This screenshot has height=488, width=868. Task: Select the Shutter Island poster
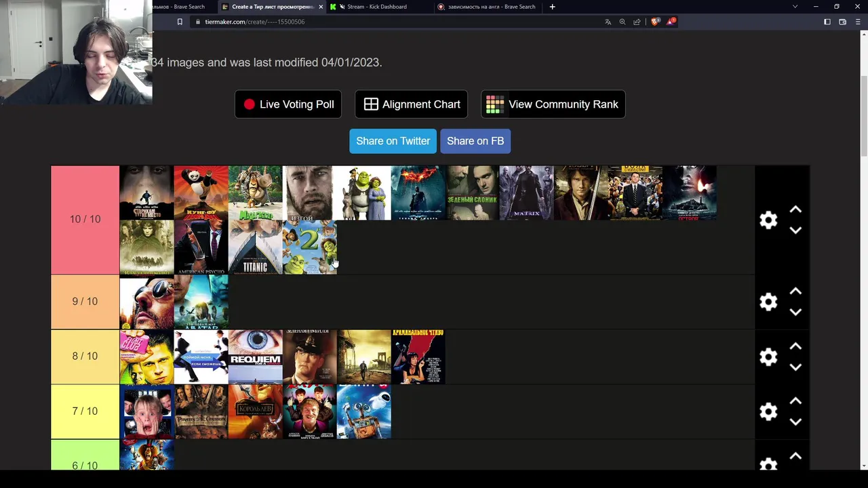coord(690,192)
